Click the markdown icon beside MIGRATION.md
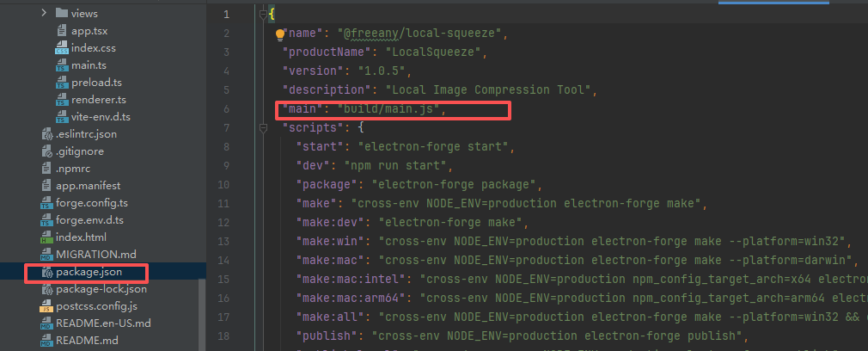The height and width of the screenshot is (351, 868). 46,255
